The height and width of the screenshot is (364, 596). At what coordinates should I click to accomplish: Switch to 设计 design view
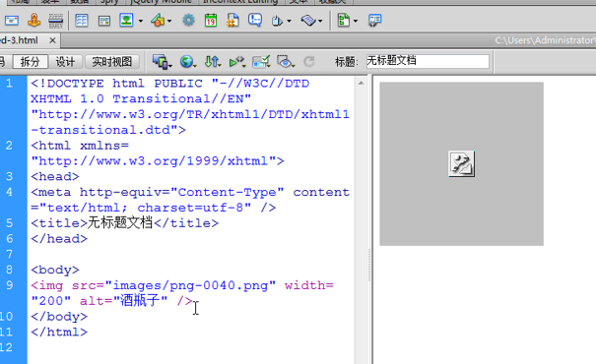click(x=65, y=62)
